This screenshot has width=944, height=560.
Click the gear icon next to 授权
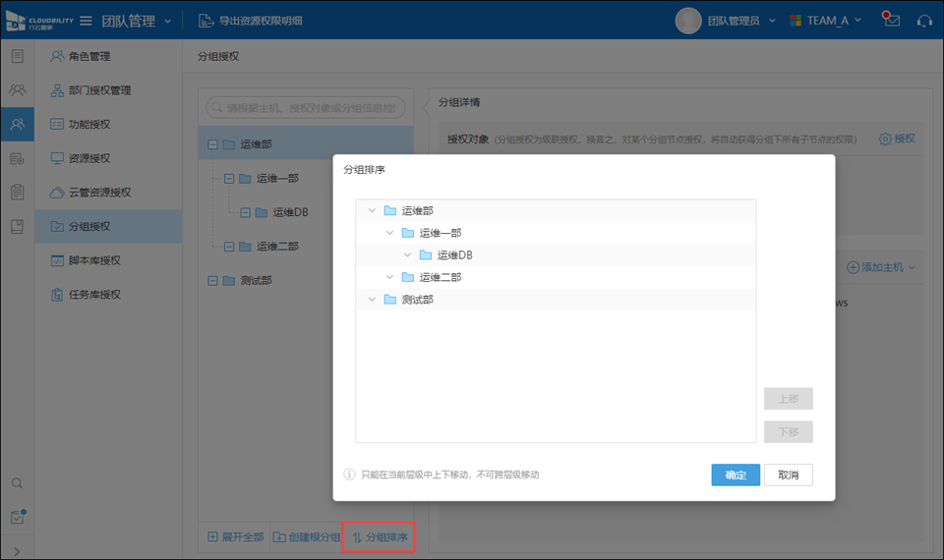click(884, 139)
